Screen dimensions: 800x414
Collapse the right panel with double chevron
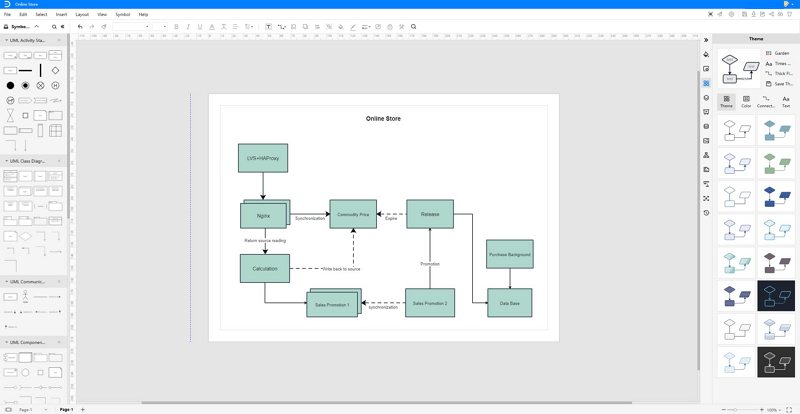click(706, 40)
